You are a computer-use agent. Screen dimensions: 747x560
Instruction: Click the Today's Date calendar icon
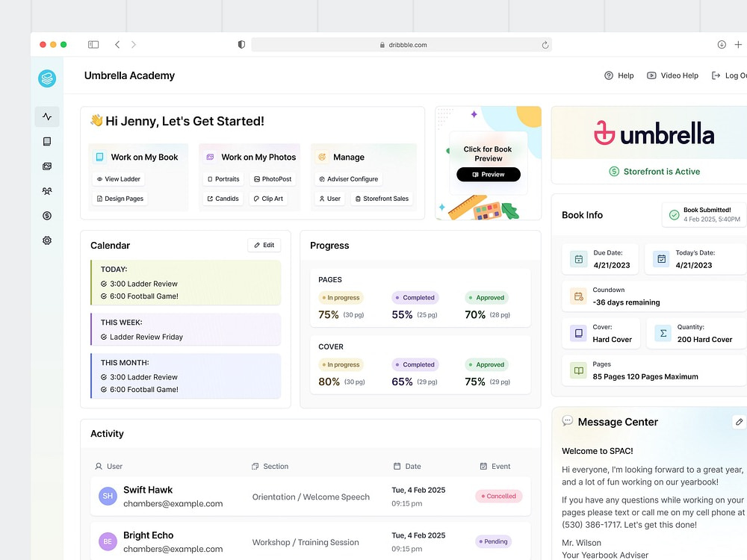point(661,259)
